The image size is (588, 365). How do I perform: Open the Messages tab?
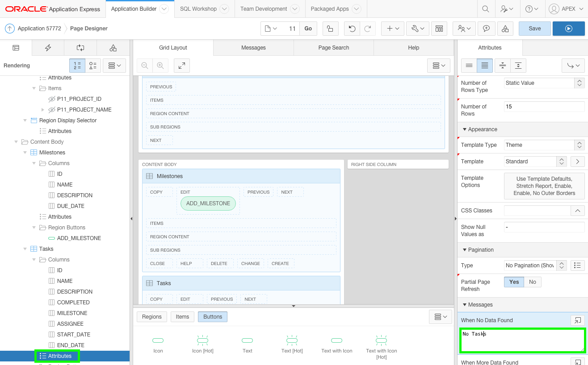pos(253,47)
